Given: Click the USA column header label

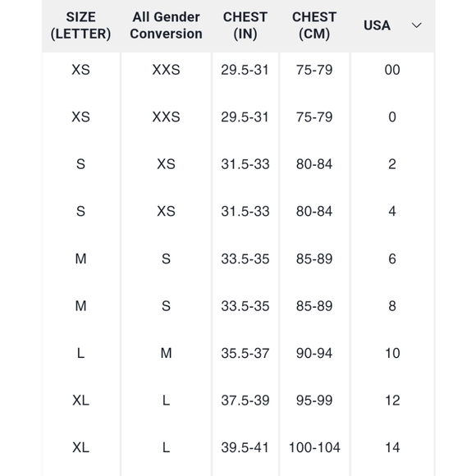Looking at the screenshot, I should [377, 25].
